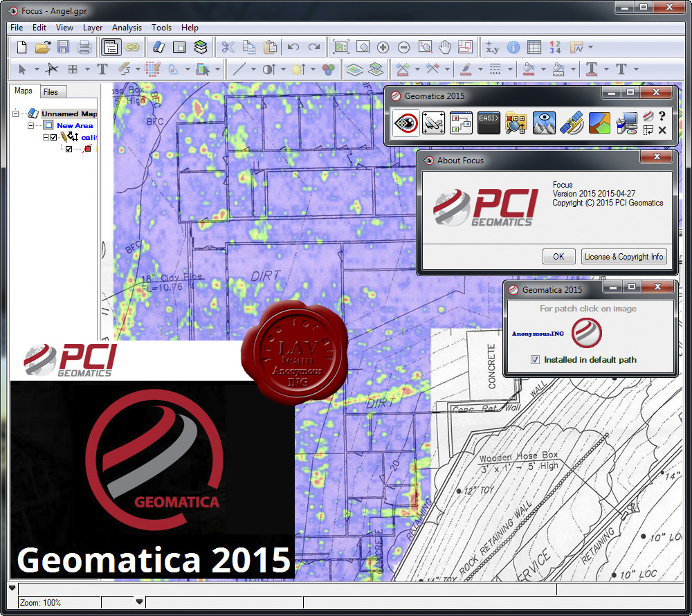
Task: Open Focus from the Geomatica 2015 toolbar
Action: click(406, 123)
